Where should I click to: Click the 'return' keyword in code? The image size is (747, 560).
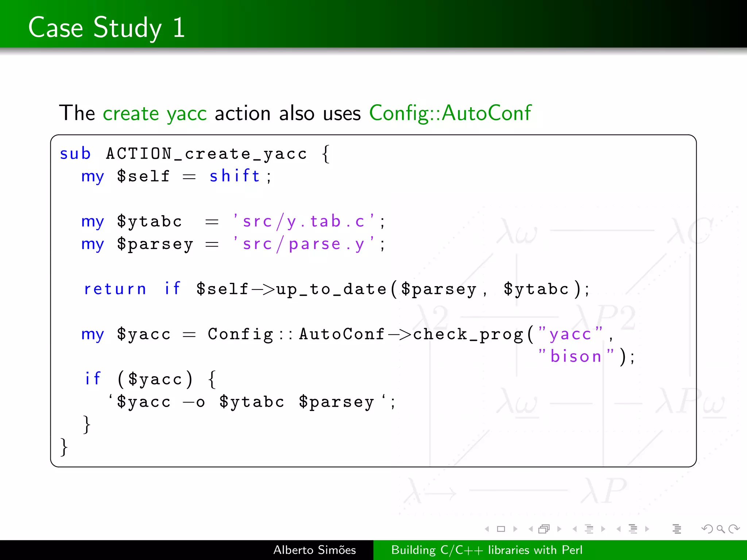coord(115,289)
